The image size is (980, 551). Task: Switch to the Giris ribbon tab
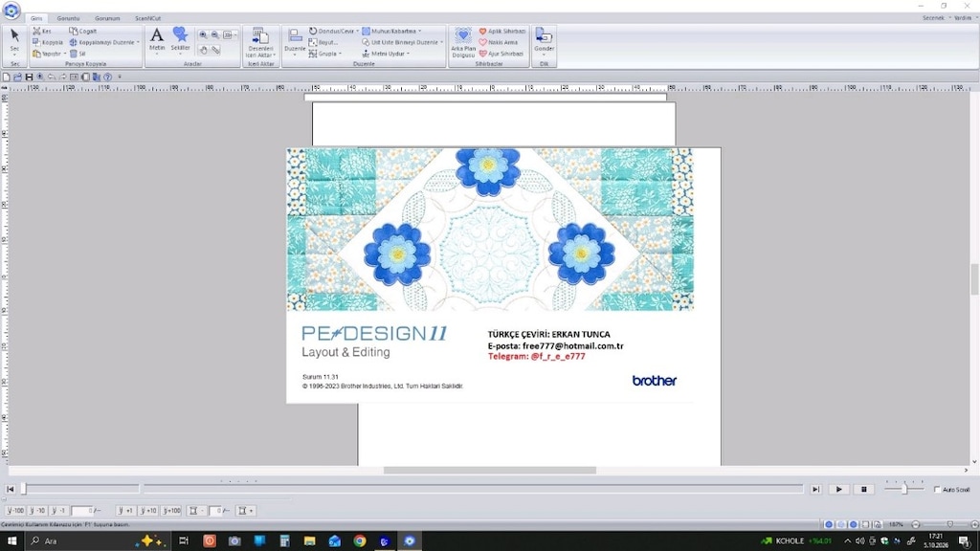click(x=36, y=18)
